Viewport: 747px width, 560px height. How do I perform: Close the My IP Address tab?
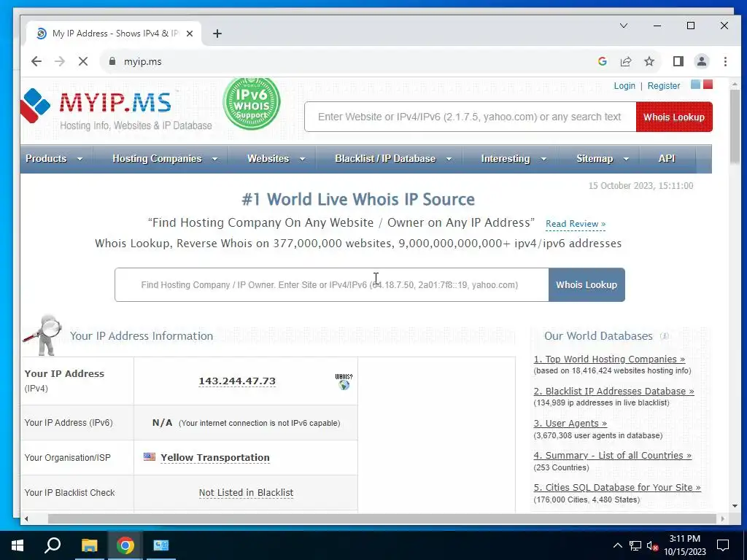pos(190,34)
